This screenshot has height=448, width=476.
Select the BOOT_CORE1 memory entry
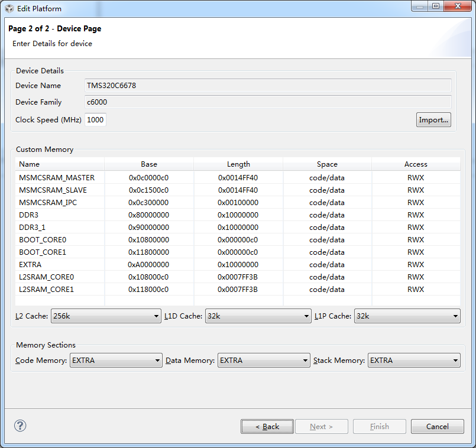43,252
